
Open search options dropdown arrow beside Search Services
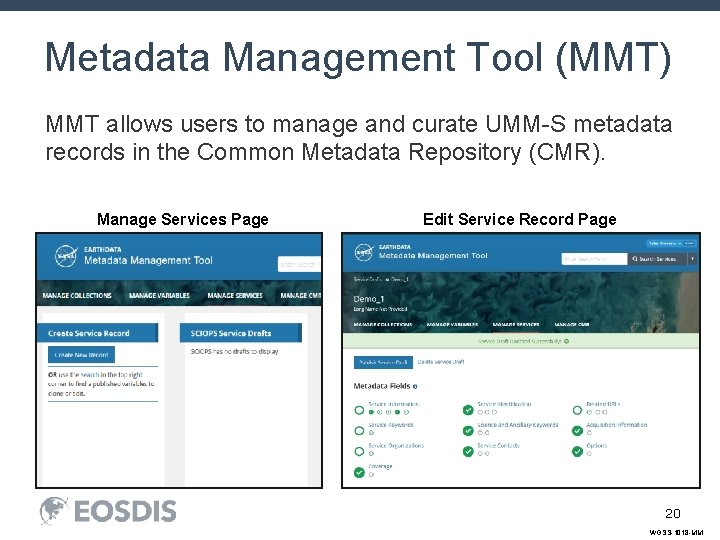(x=692, y=259)
